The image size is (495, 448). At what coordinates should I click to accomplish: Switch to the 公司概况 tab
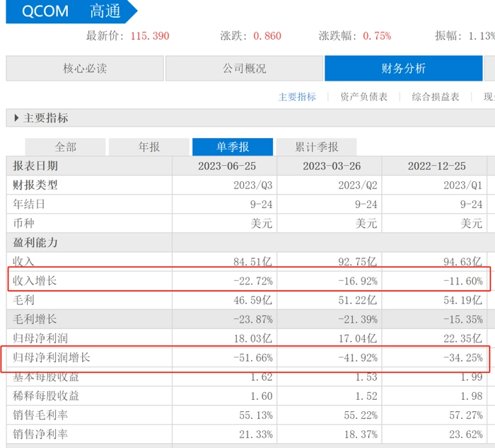tap(244, 69)
